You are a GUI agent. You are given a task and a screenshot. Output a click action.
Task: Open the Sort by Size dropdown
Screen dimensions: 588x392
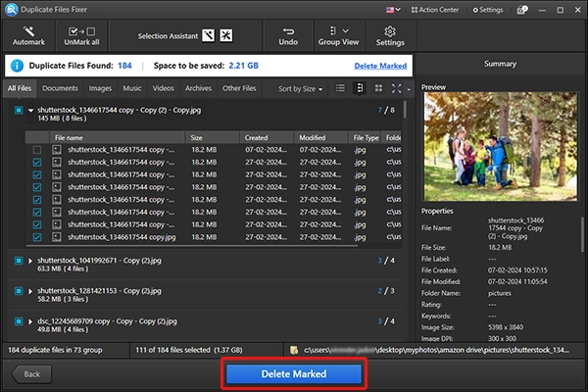(x=301, y=89)
